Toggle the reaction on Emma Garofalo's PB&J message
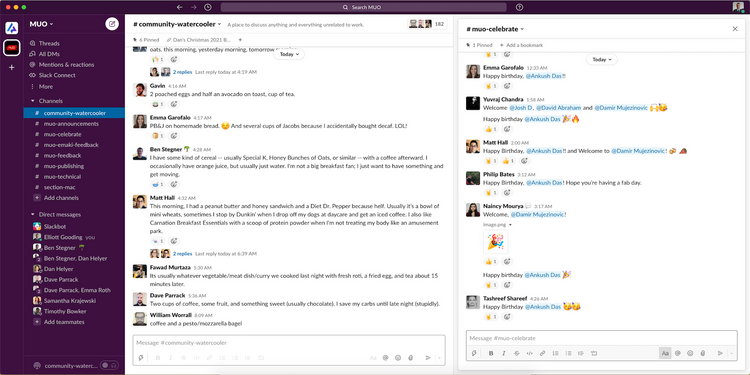This screenshot has width=750, height=375. 157,136
